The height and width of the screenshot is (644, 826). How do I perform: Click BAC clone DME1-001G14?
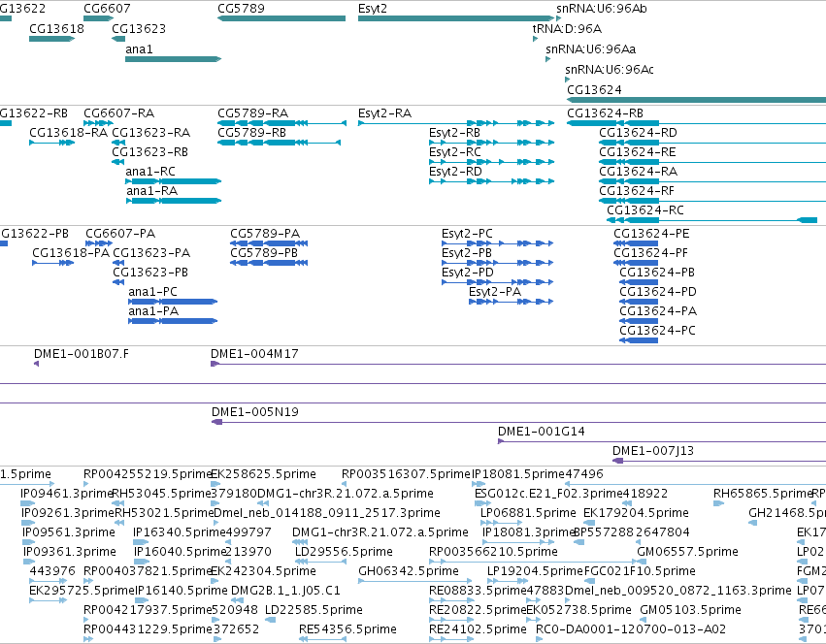click(542, 432)
